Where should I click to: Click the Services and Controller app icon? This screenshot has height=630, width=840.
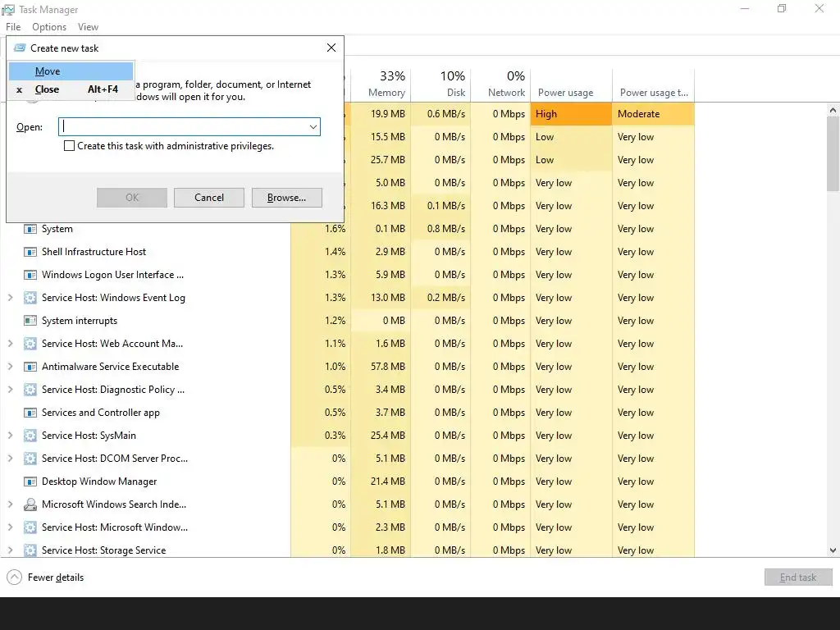30,413
